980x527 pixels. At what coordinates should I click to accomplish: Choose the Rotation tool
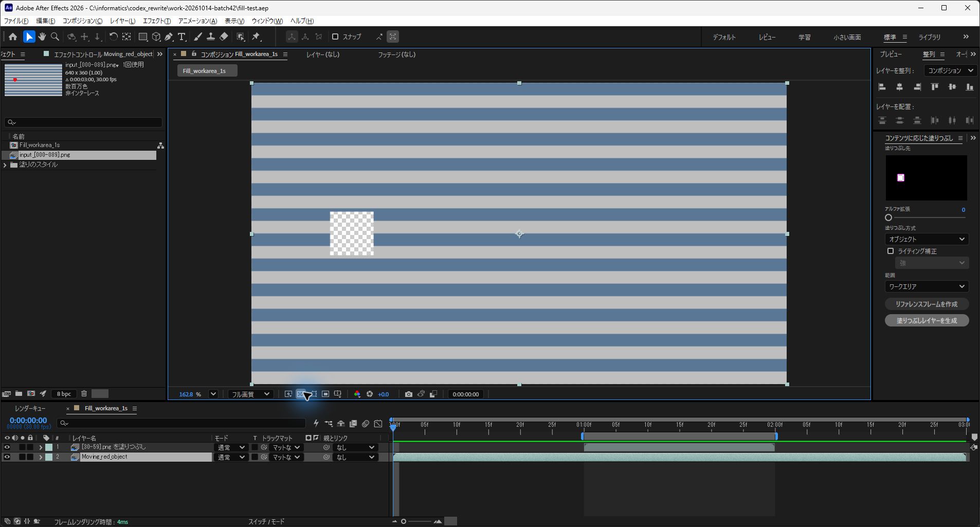(113, 37)
